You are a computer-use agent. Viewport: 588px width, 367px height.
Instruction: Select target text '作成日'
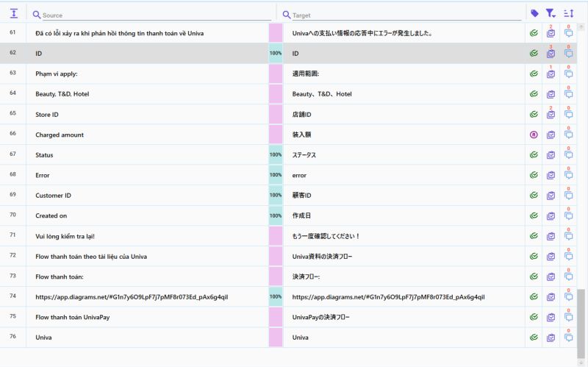pos(301,215)
